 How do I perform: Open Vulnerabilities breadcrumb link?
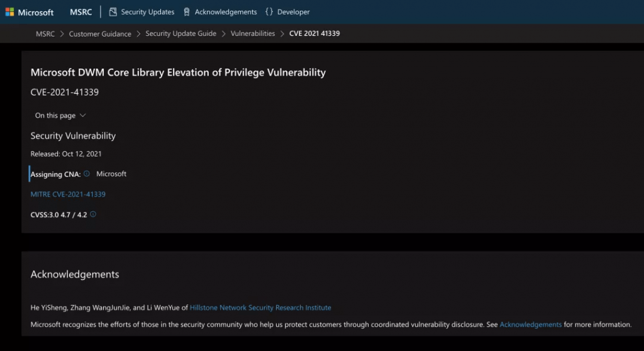click(253, 34)
